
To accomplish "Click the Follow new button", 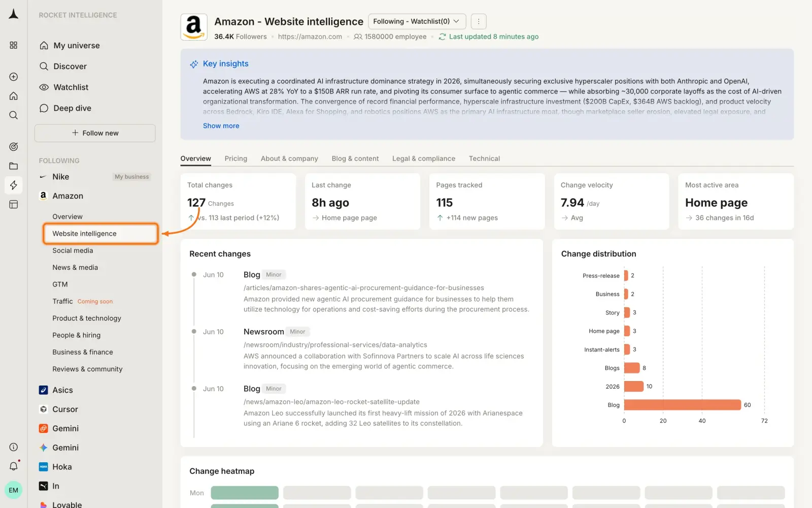I will 95,133.
